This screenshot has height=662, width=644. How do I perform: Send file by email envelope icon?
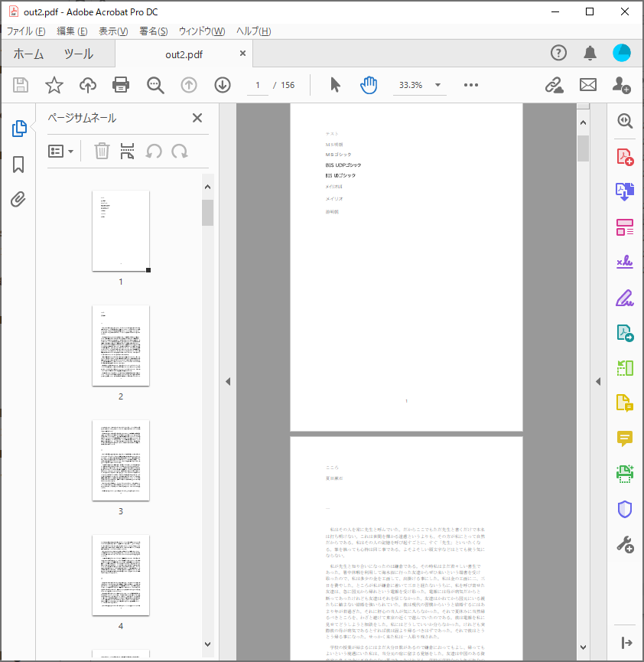pyautogui.click(x=588, y=85)
